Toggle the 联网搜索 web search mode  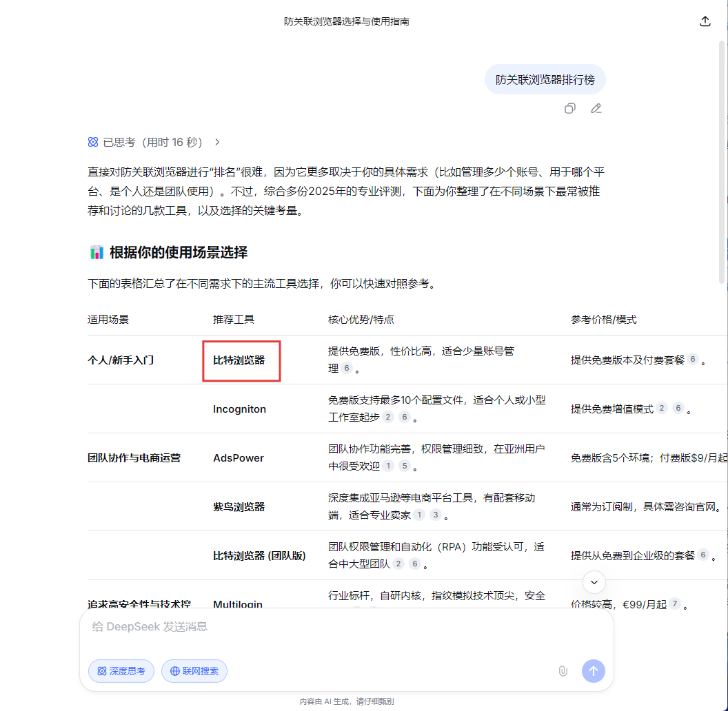pos(194,670)
